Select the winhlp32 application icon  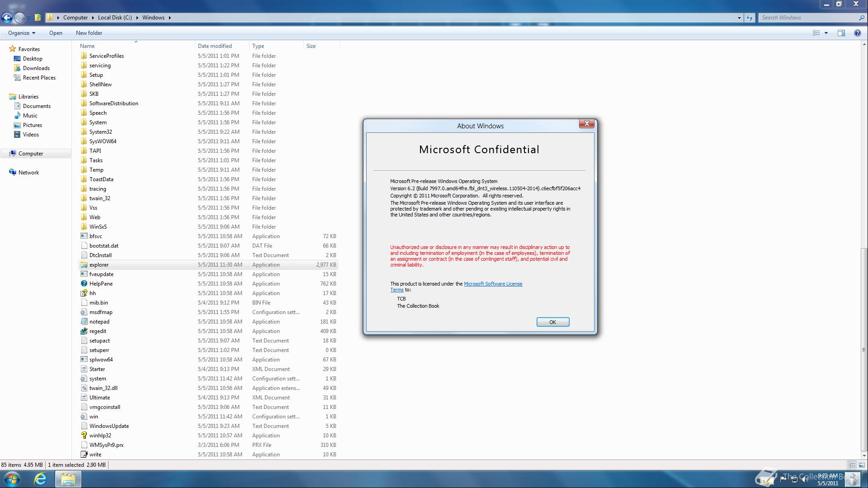point(84,436)
